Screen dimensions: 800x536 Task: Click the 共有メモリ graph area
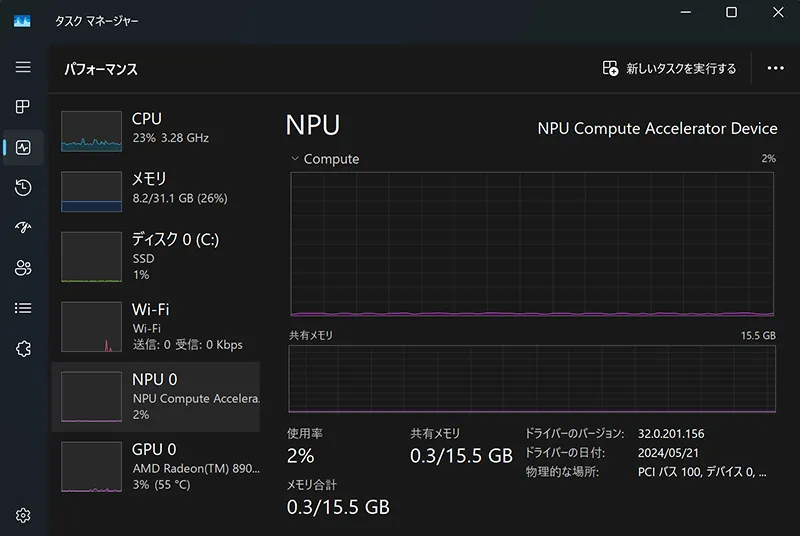coord(532,378)
